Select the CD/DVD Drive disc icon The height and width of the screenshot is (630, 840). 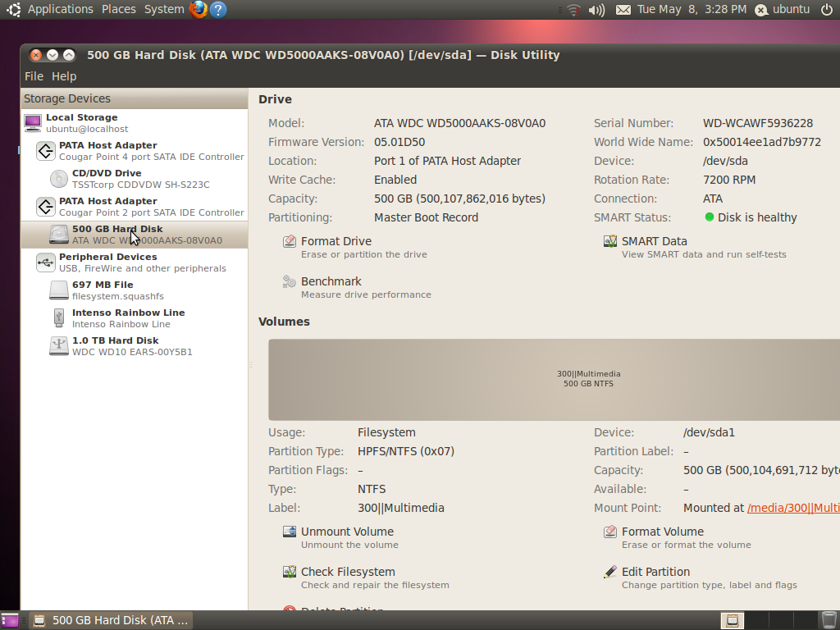pos(59,179)
